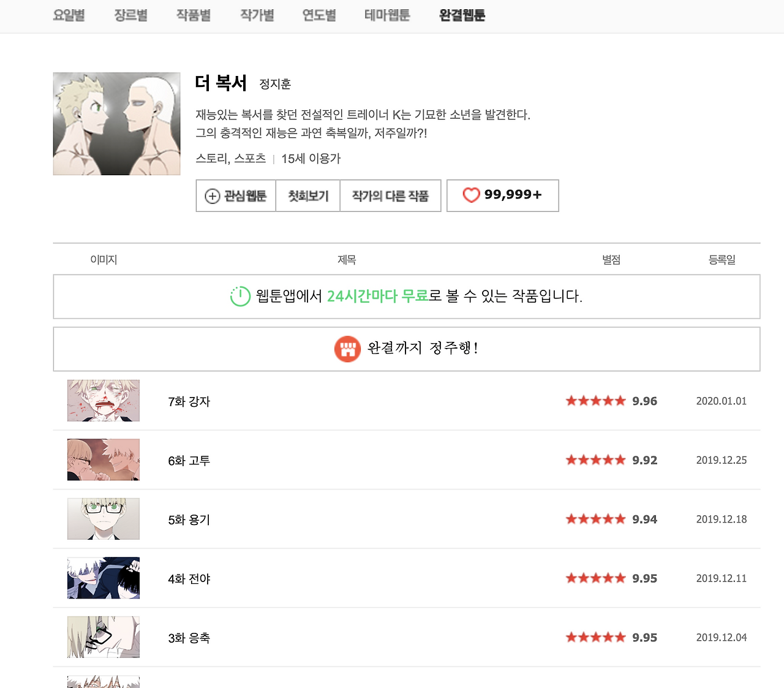Screen dimensions: 784x688
Task: Click the 더 복서 cover image
Action: click(x=117, y=124)
